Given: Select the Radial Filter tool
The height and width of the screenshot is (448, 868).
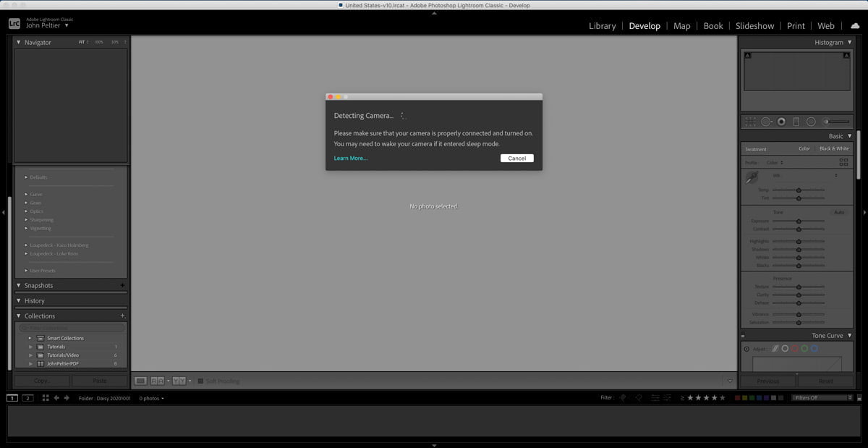Looking at the screenshot, I should pyautogui.click(x=812, y=121).
